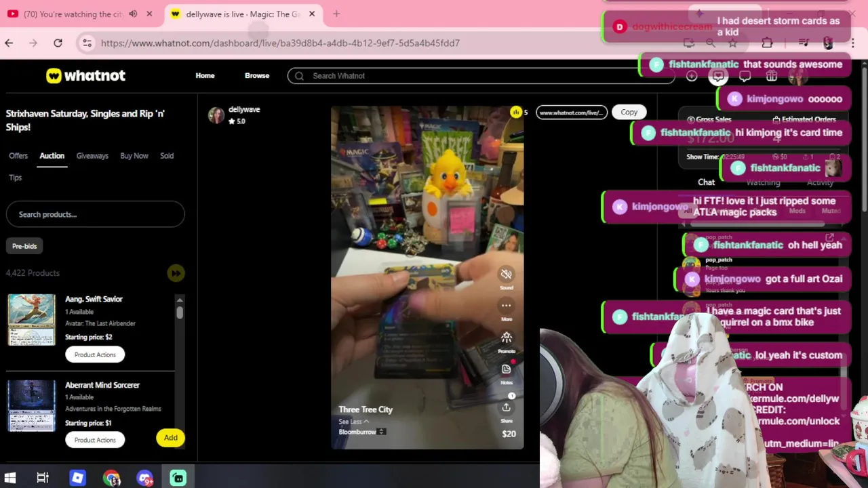
Task: Select the Chat panel tab
Action: coord(706,182)
